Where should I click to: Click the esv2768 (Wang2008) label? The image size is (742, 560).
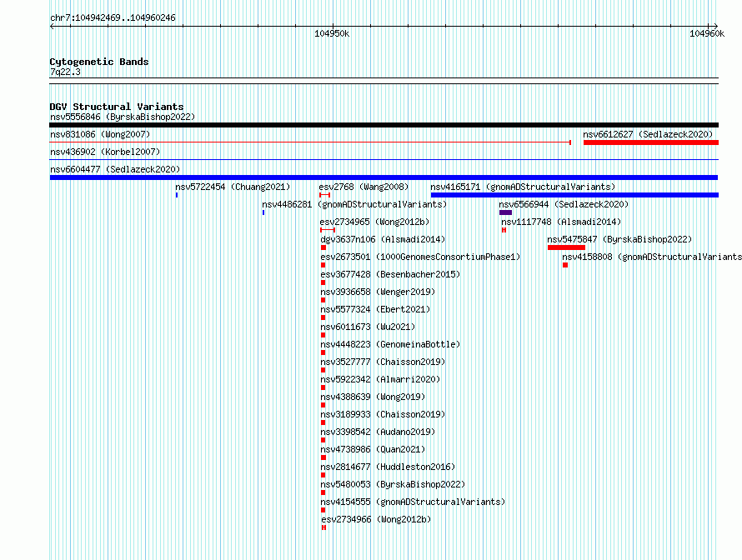(363, 187)
